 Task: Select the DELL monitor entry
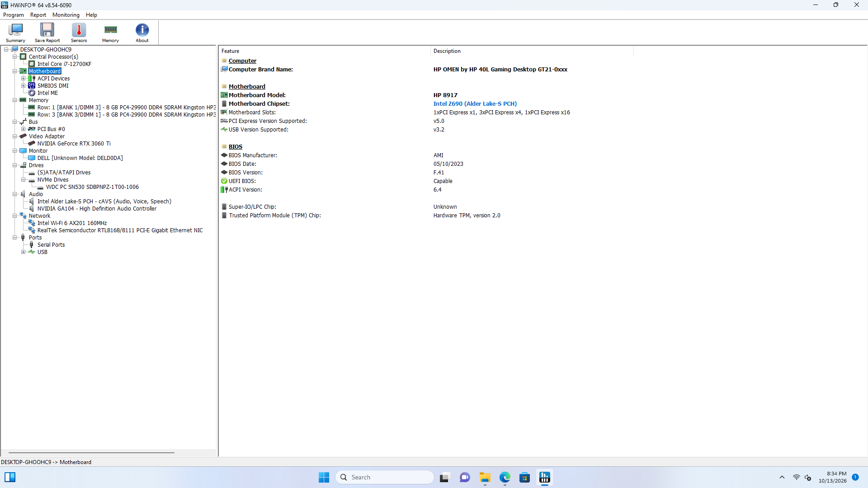click(80, 158)
